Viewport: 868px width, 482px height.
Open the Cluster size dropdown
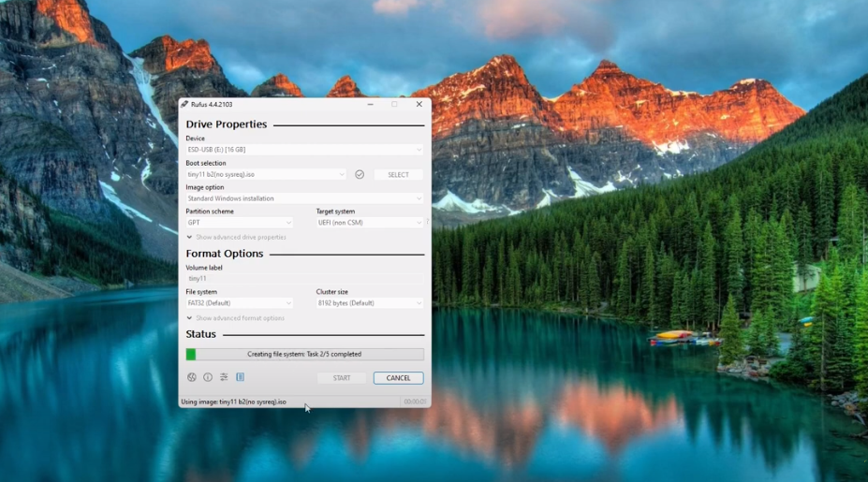tap(369, 303)
